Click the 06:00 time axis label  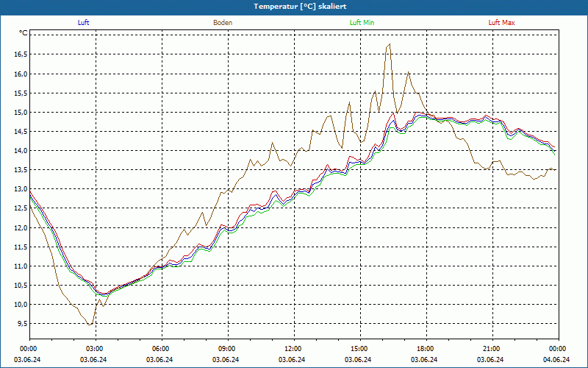click(x=161, y=349)
